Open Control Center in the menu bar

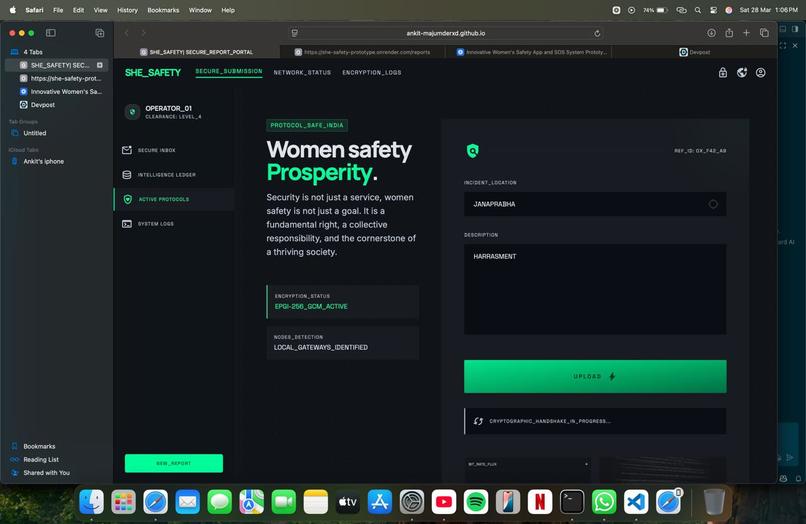coord(713,10)
